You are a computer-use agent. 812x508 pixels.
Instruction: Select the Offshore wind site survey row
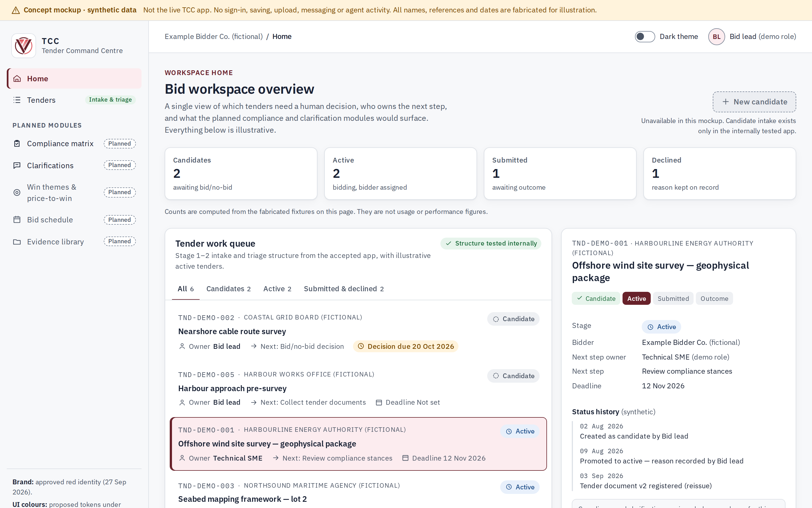pos(358,444)
